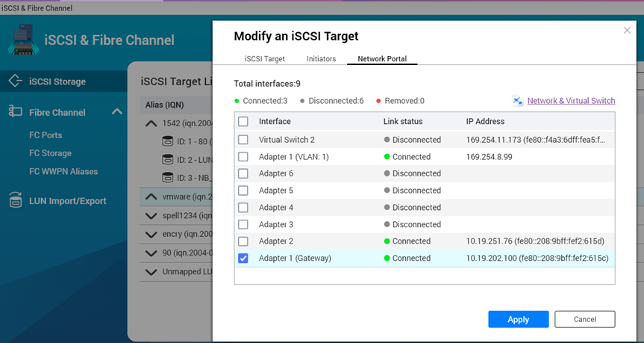Click the Fibre Channel sidebar icon
The width and height of the screenshot is (644, 343).
pyautogui.click(x=15, y=112)
